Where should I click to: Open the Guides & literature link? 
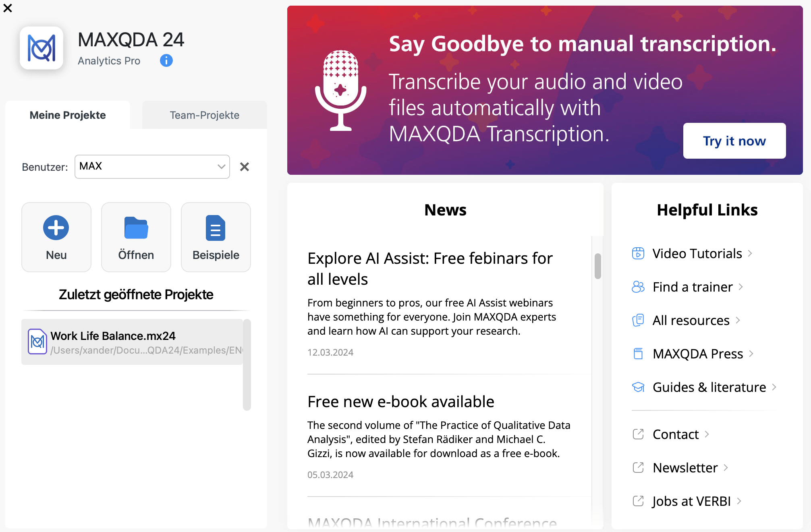pos(709,387)
